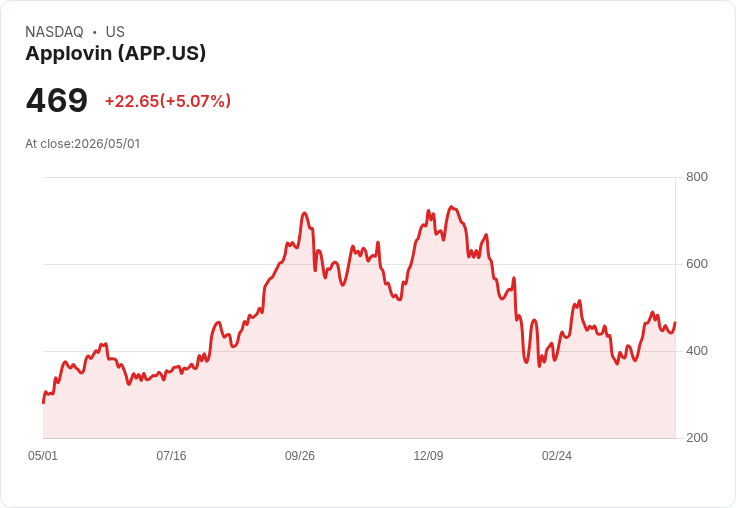Click the 05/01 date label on x-axis
736x508 pixels.
43,456
